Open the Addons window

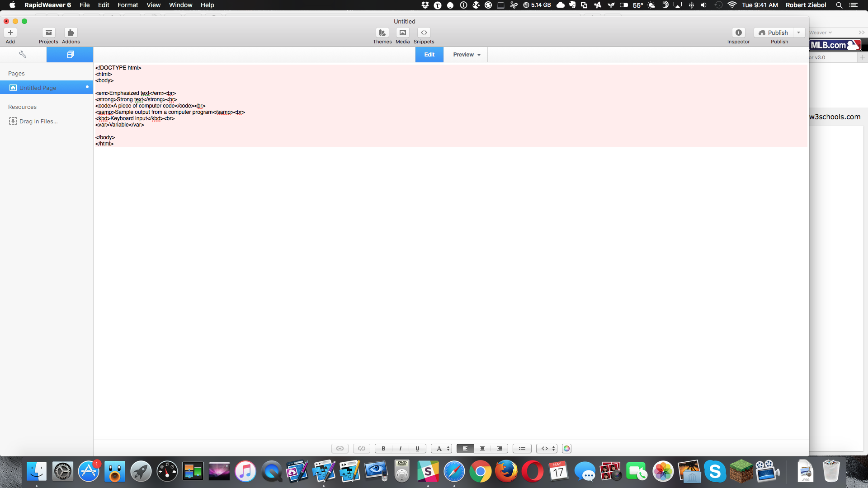pyautogui.click(x=71, y=33)
